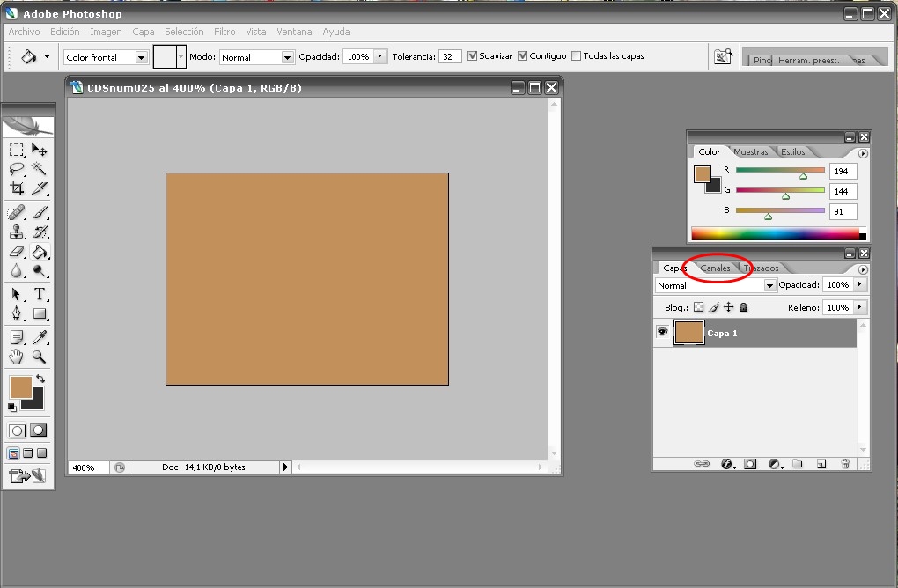Viewport: 898px width, 588px height.
Task: Select the Hand tool
Action: click(17, 356)
